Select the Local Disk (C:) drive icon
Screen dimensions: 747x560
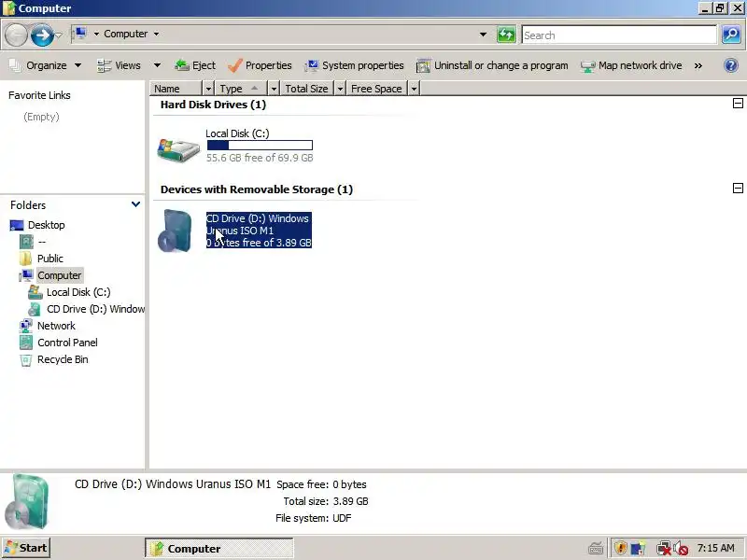tap(178, 149)
